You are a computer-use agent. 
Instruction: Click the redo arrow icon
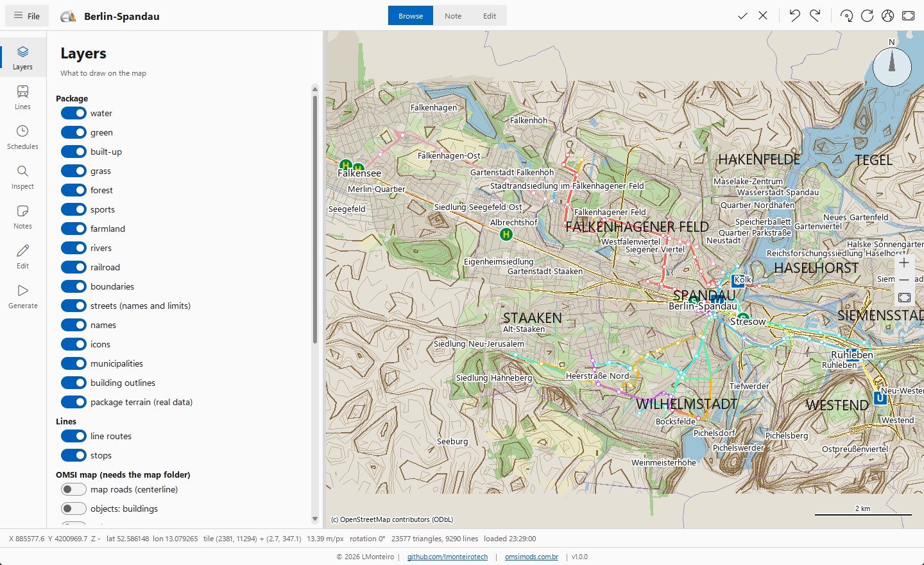(x=815, y=15)
